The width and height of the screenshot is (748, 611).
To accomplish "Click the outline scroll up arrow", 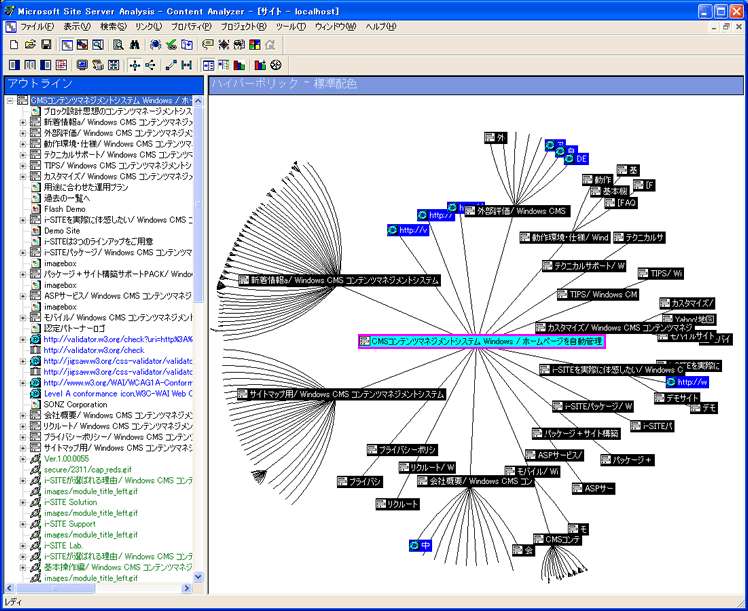I will click(198, 101).
